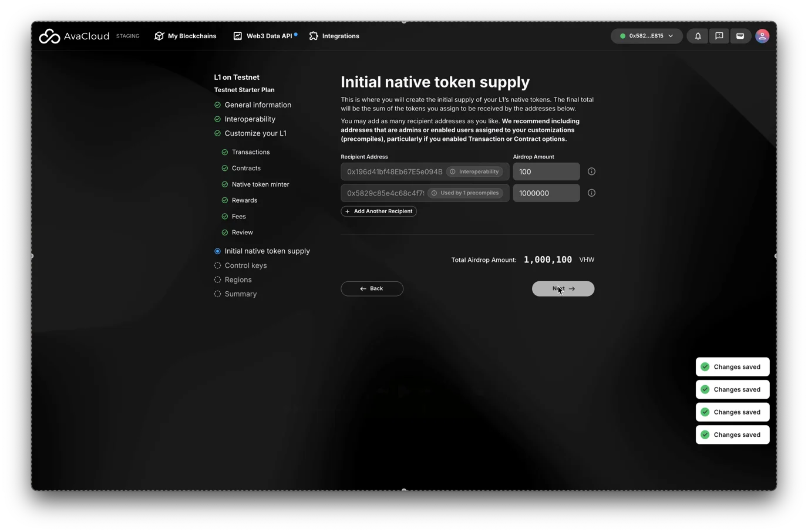The width and height of the screenshot is (808, 532).
Task: Click the Web3 Data API chart icon
Action: tap(238, 36)
